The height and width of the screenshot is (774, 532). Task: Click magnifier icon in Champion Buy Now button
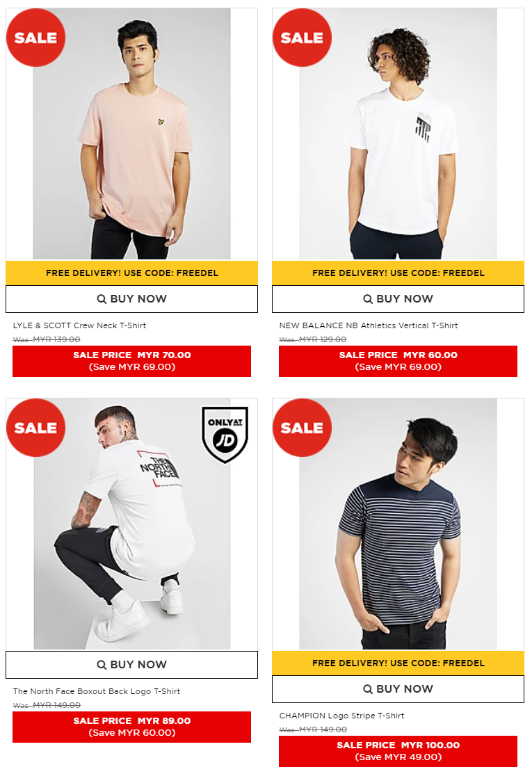click(368, 689)
